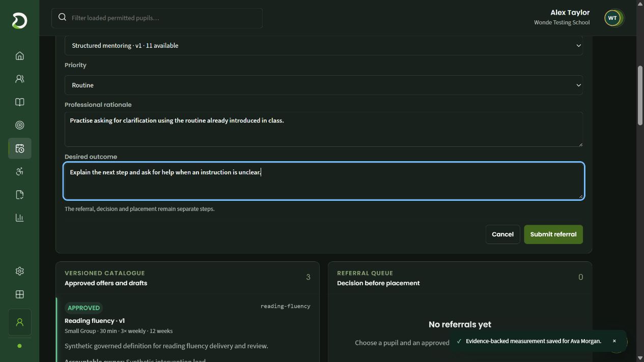Open the grid layout sidebar icon

pyautogui.click(x=19, y=294)
